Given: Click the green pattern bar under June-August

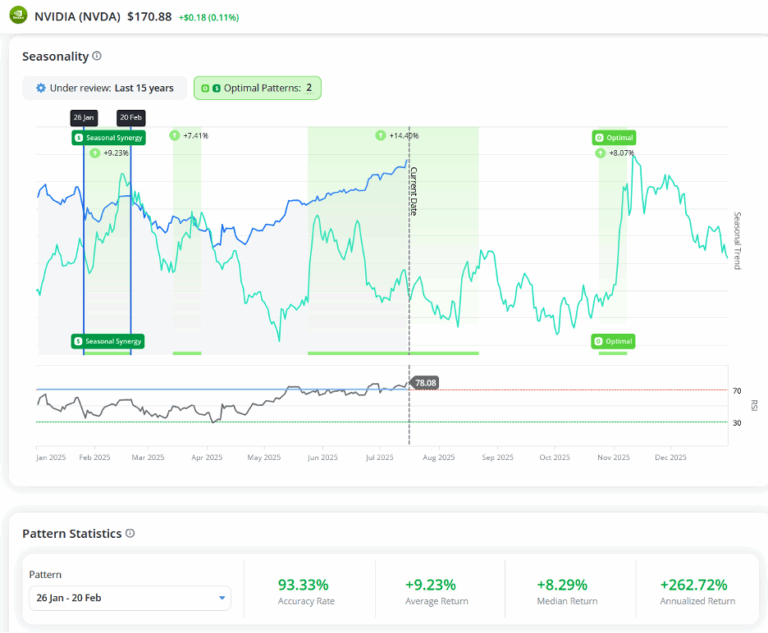Looking at the screenshot, I should click(x=393, y=353).
